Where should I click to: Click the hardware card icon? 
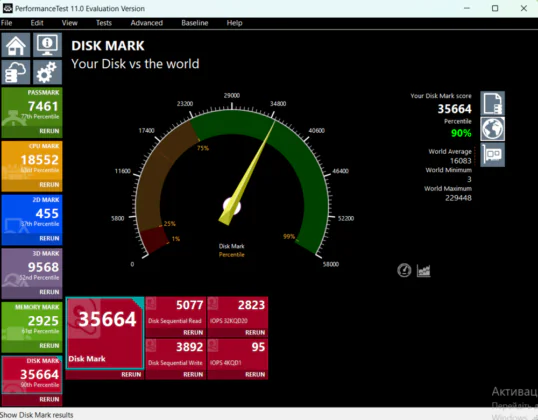(x=492, y=155)
